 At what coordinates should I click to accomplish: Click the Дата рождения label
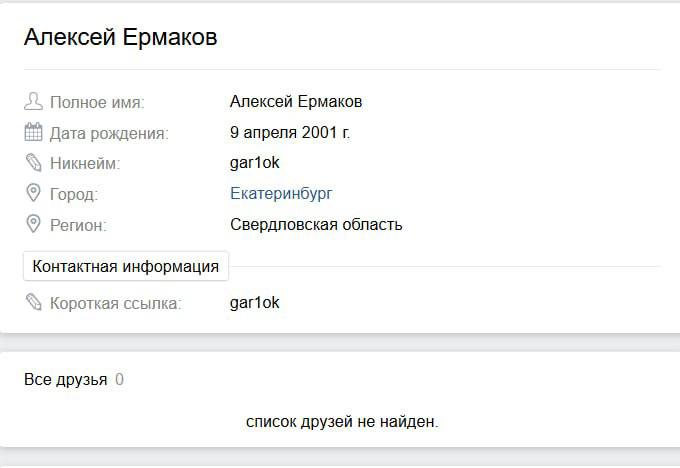click(109, 133)
